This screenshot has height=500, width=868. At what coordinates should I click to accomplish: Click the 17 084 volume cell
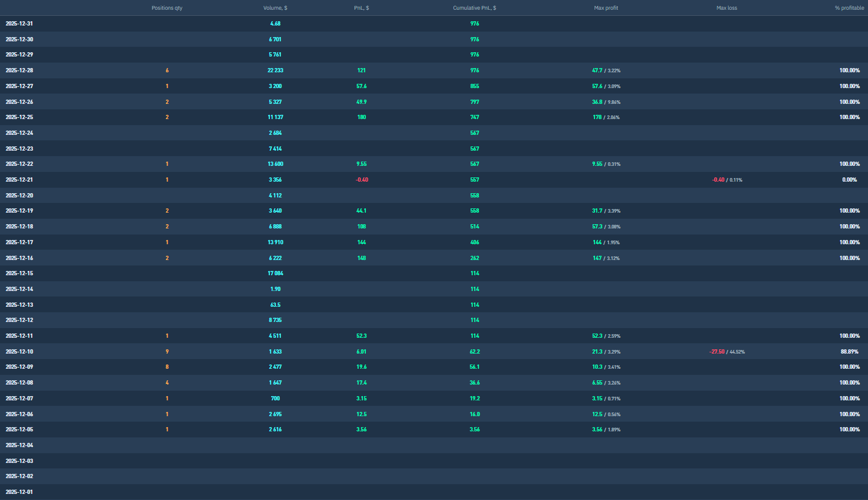tap(275, 273)
